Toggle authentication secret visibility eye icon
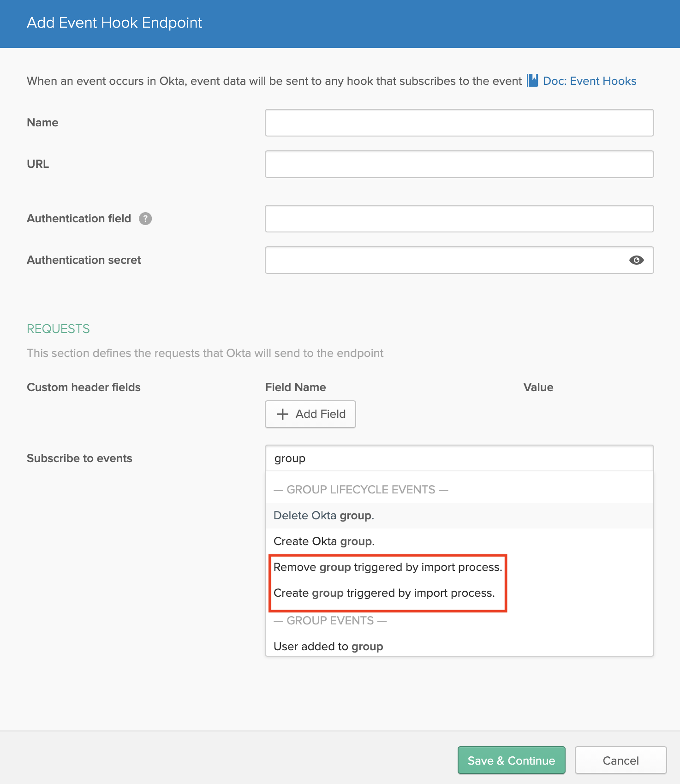 (x=636, y=260)
